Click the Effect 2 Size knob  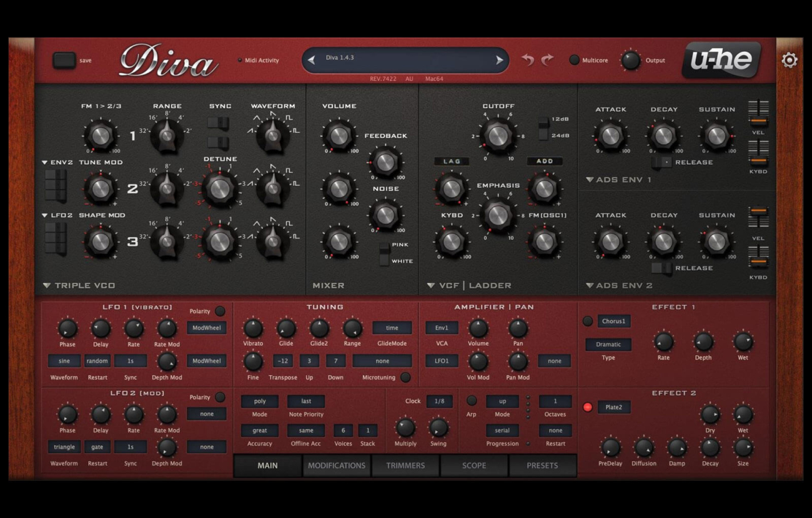pos(743,447)
